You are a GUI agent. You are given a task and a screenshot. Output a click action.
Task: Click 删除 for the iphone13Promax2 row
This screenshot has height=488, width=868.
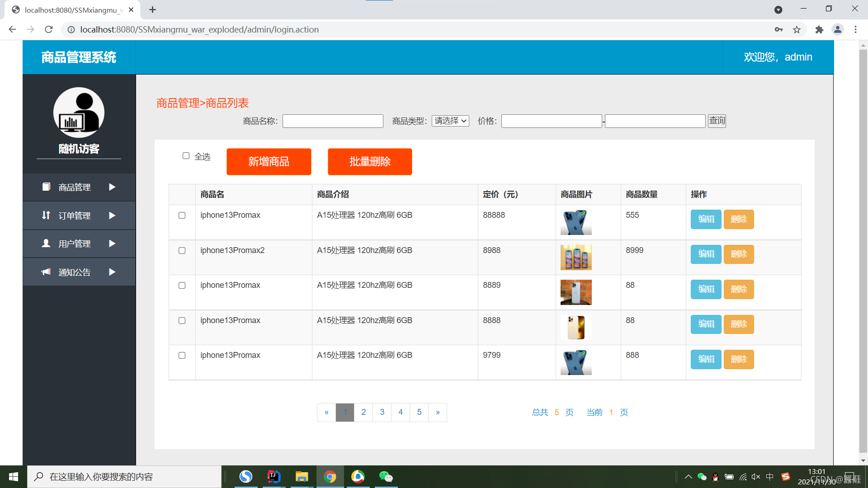click(x=739, y=254)
